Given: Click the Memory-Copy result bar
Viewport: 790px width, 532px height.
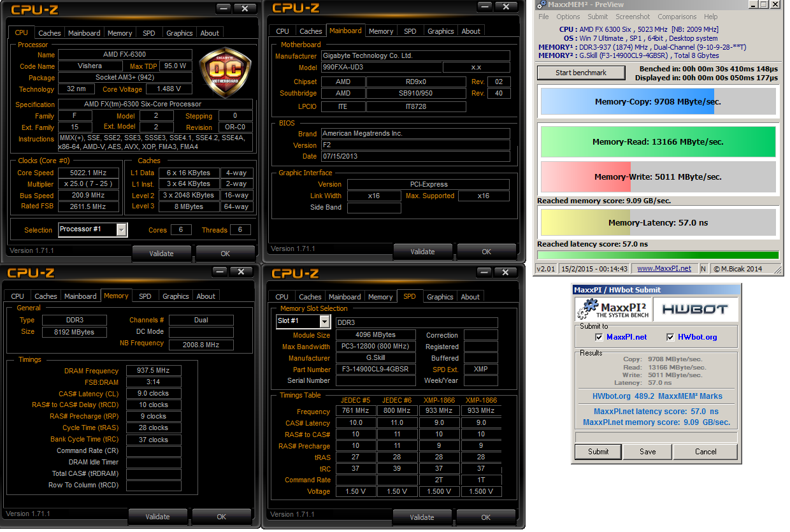Looking at the screenshot, I should (x=658, y=101).
